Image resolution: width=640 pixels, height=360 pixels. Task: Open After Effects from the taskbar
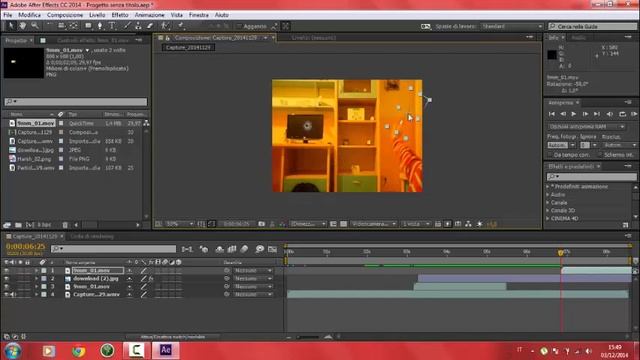coord(165,350)
